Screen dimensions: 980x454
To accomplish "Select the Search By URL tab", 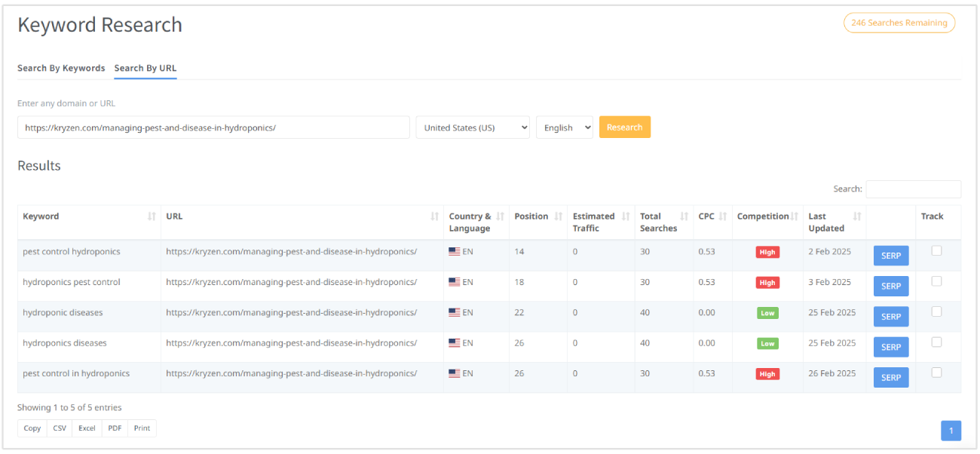I will click(145, 68).
